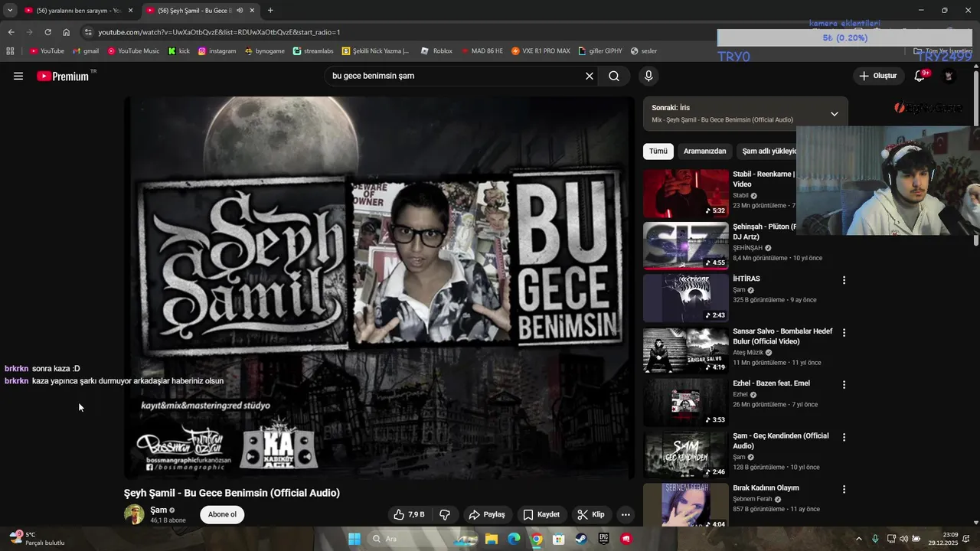Viewport: 980px width, 551px height.
Task: Click the address bar URL field
Action: point(398,32)
